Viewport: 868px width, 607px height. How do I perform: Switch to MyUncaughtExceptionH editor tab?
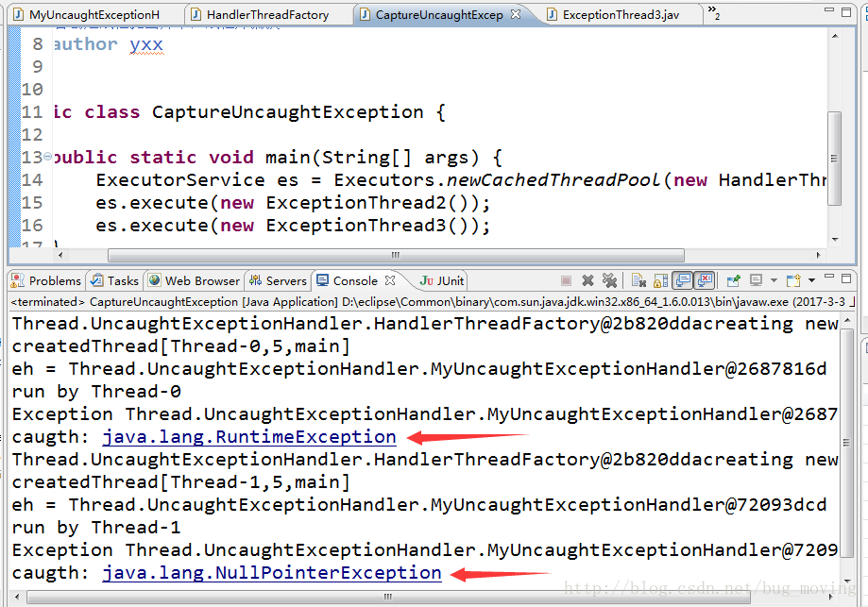(x=94, y=15)
